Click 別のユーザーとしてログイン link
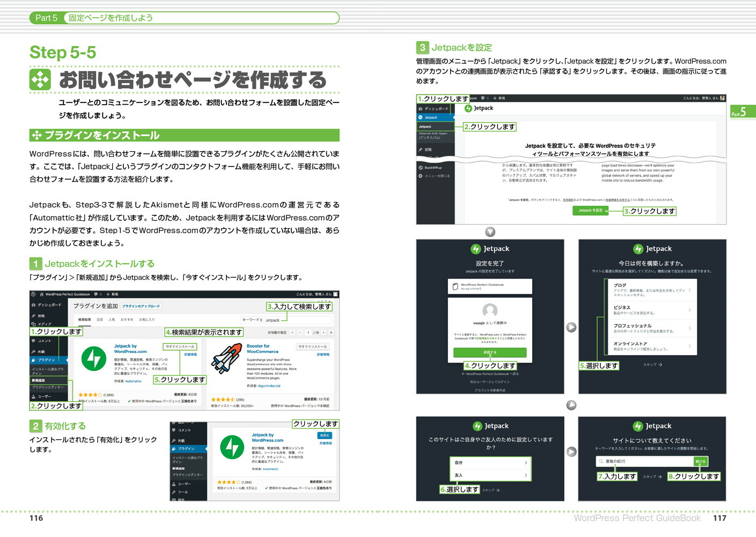The width and height of the screenshot is (756, 537). coord(490,382)
